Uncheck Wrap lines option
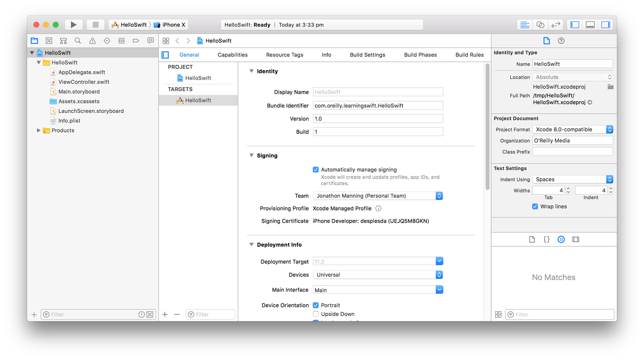This screenshot has height=360, width=644. pyautogui.click(x=535, y=207)
